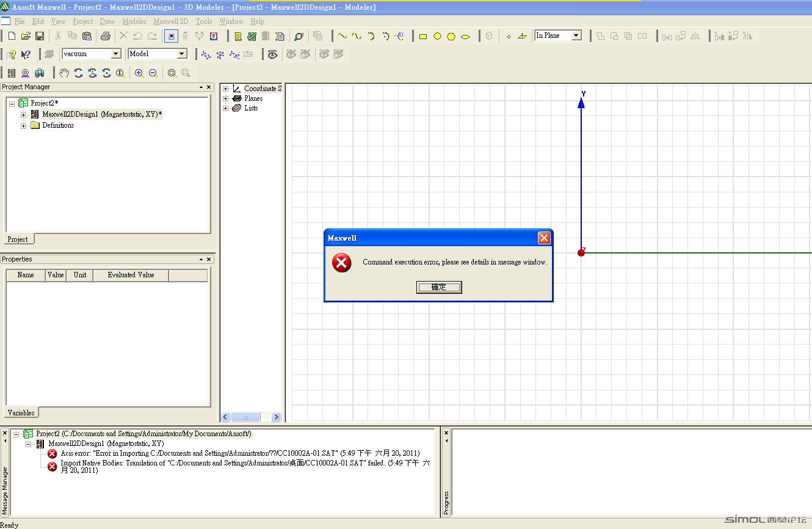The width and height of the screenshot is (812, 529).
Task: Click the Name column header in Properties
Action: [26, 275]
